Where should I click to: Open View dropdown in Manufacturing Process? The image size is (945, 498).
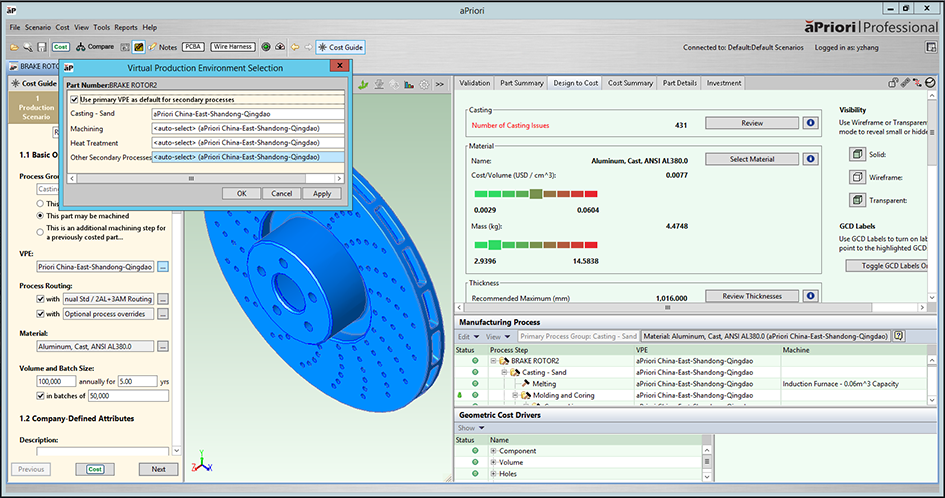pos(498,336)
